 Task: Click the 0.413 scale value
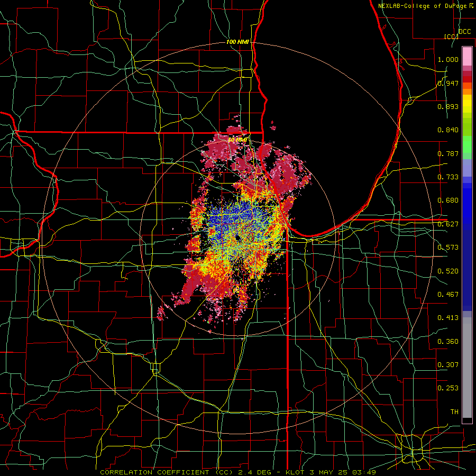[x=448, y=318]
